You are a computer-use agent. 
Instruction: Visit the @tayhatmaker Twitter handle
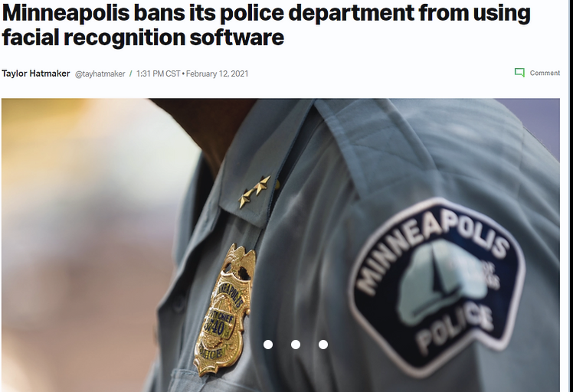(100, 73)
